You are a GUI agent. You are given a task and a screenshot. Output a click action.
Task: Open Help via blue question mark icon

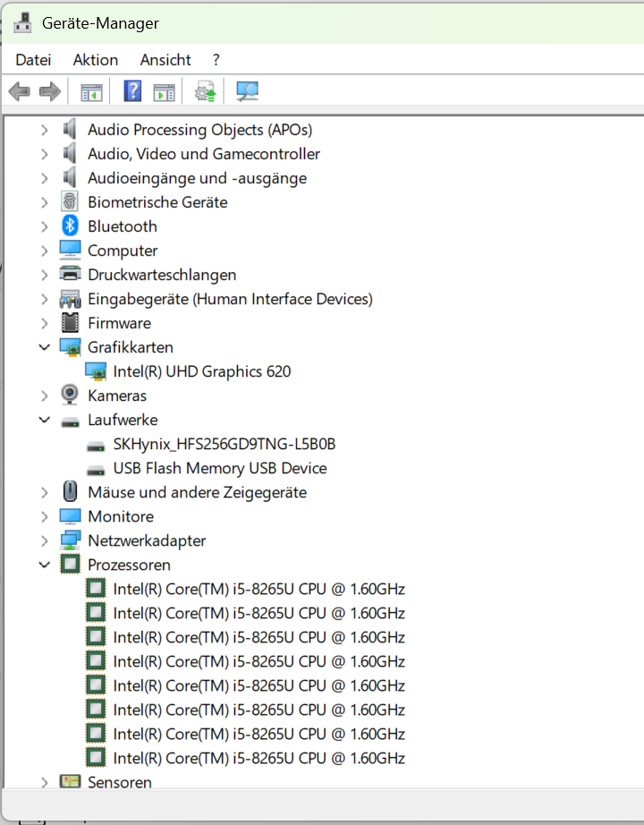coord(132,91)
